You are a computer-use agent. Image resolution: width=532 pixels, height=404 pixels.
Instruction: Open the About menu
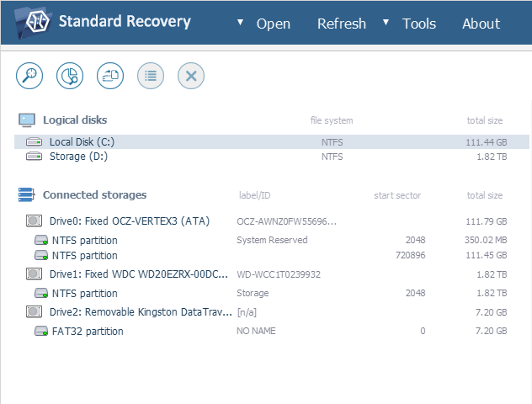(x=481, y=24)
